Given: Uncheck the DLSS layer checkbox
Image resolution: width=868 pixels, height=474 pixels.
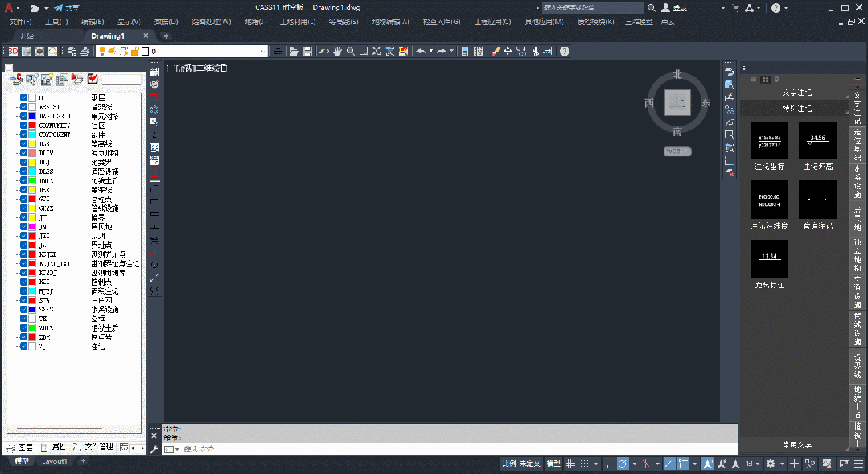Looking at the screenshot, I should (24, 171).
